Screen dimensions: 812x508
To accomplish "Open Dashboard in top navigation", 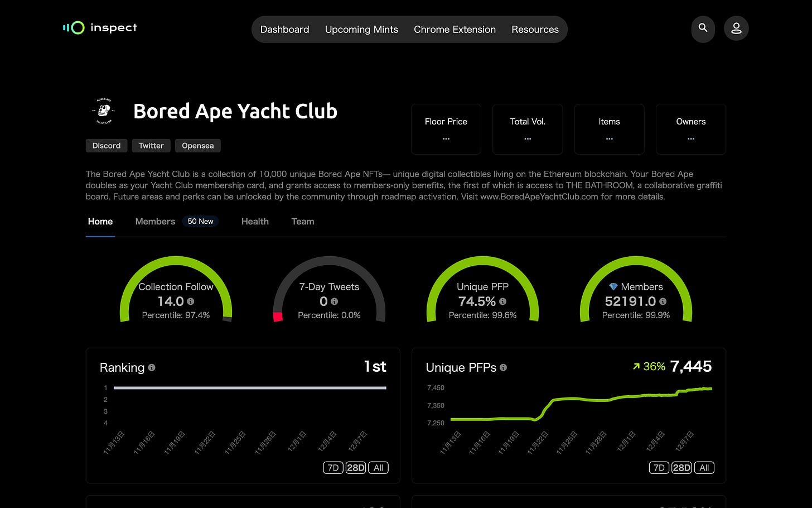I will 284,30.
